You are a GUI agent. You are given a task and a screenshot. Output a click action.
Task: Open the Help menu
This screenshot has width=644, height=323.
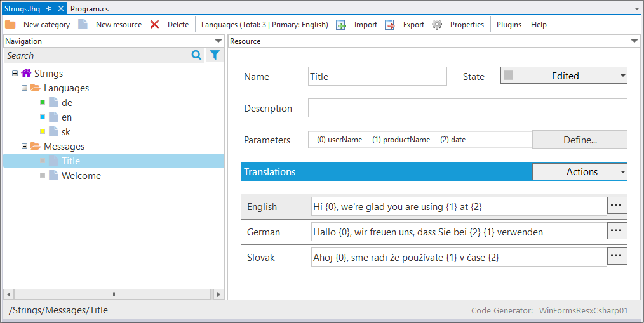pos(539,25)
